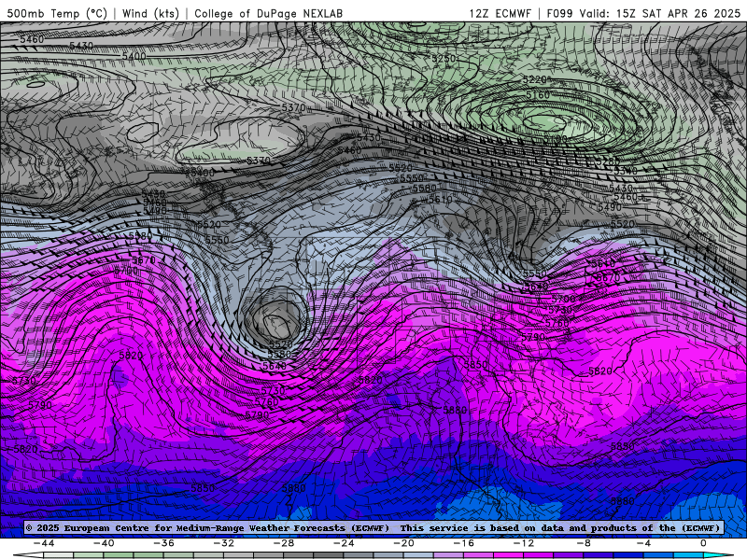Screen dimensions: 747x560
Task: Click the -20 value on the color scale
Action: click(x=404, y=543)
